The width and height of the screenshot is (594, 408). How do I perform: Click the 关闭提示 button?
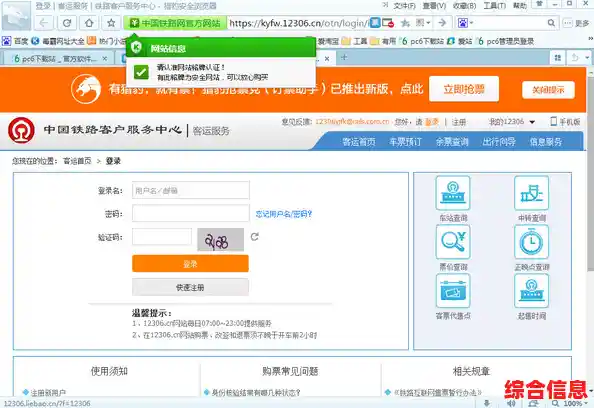548,90
